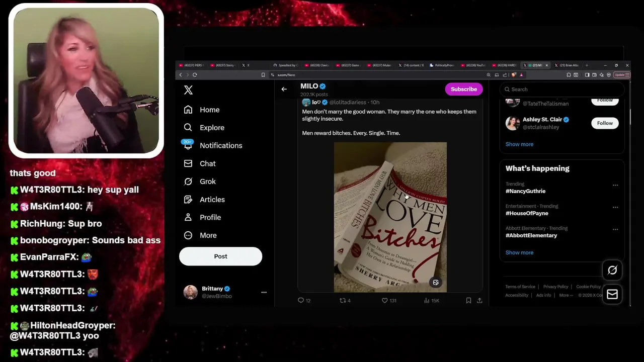644x362 pixels.
Task: Click W4T3R80TTL3's 'hey sup yall' chat message
Action: 75,190
